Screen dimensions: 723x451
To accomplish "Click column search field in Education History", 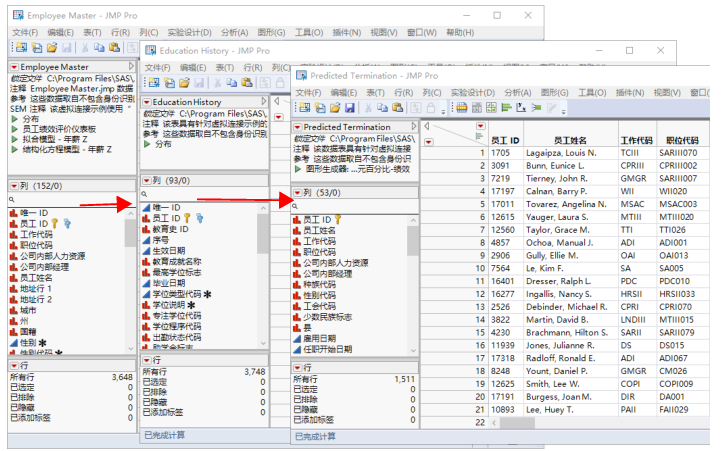I will click(x=205, y=194).
